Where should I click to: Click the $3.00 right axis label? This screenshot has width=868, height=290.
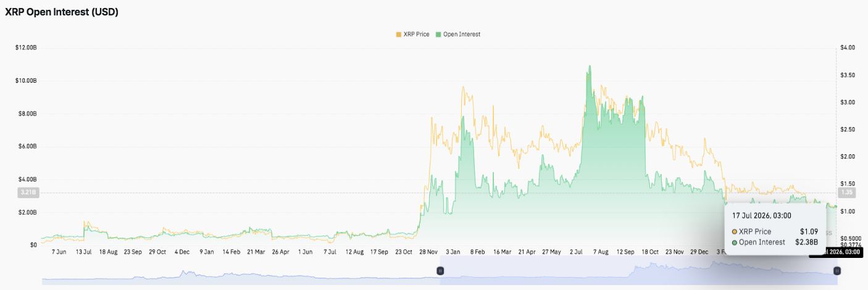pos(848,102)
